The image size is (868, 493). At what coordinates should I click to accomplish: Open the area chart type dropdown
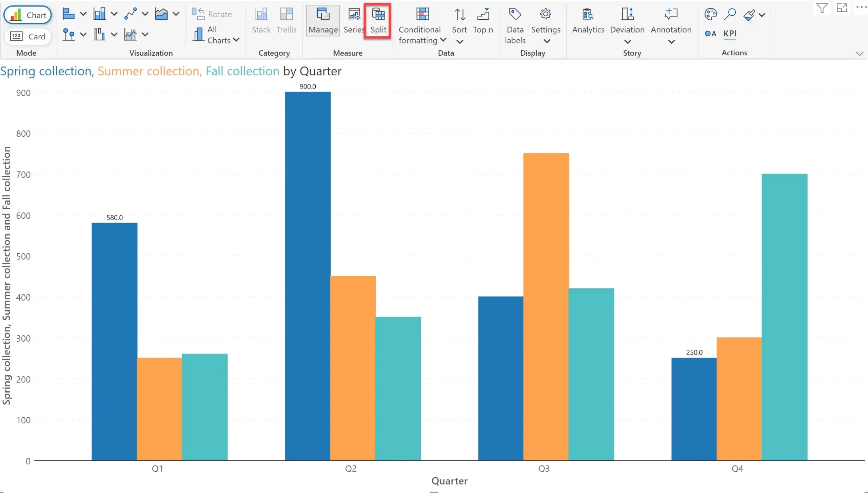pyautogui.click(x=176, y=14)
